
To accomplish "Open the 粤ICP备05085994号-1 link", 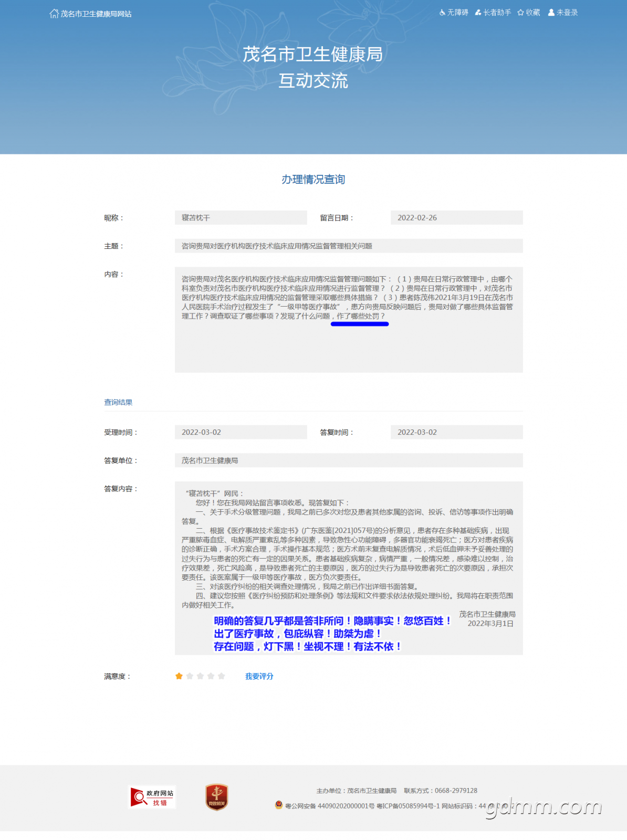I will [x=408, y=806].
